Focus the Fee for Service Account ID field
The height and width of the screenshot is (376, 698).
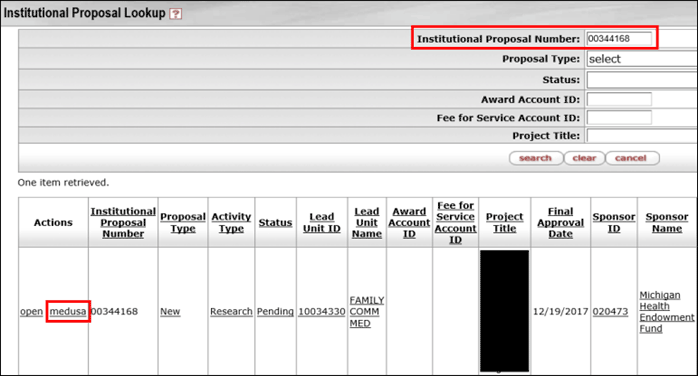(619, 117)
